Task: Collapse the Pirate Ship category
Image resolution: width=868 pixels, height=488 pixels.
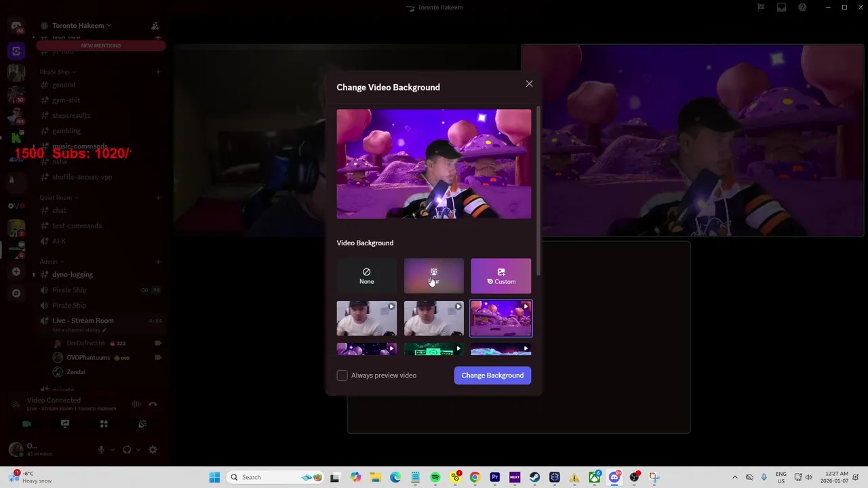Action: tap(57, 72)
